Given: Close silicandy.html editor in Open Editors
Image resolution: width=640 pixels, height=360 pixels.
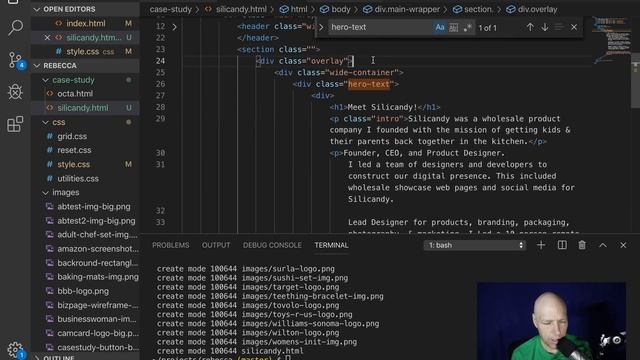Looking at the screenshot, I should coord(47,38).
